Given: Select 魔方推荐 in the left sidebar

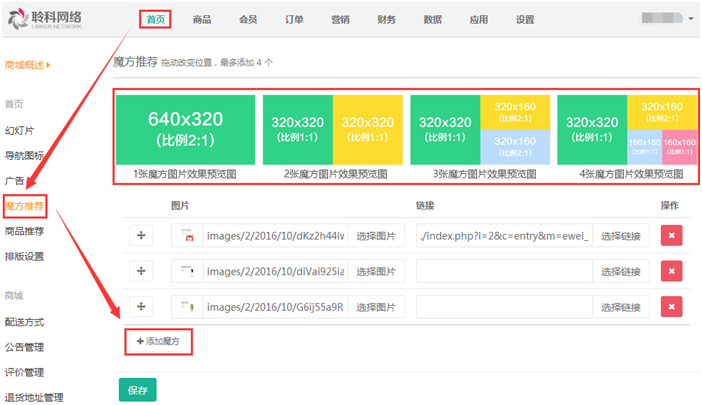Looking at the screenshot, I should tap(26, 207).
